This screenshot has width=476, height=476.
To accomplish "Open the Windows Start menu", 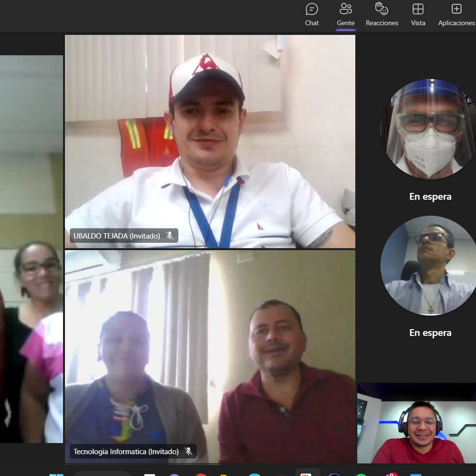I will 56,474.
